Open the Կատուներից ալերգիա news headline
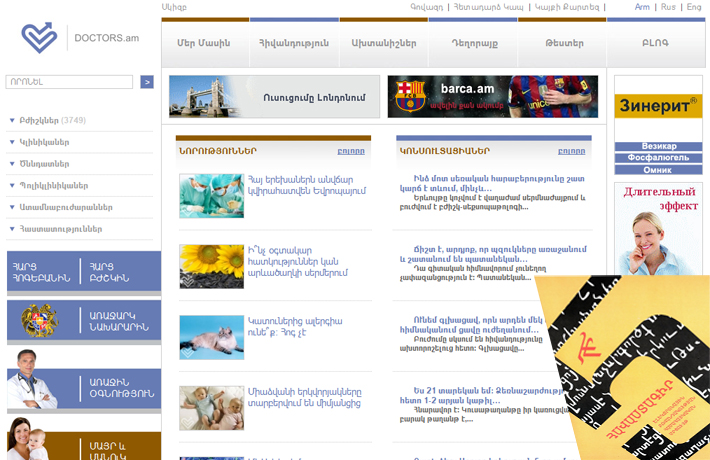 click(x=295, y=327)
